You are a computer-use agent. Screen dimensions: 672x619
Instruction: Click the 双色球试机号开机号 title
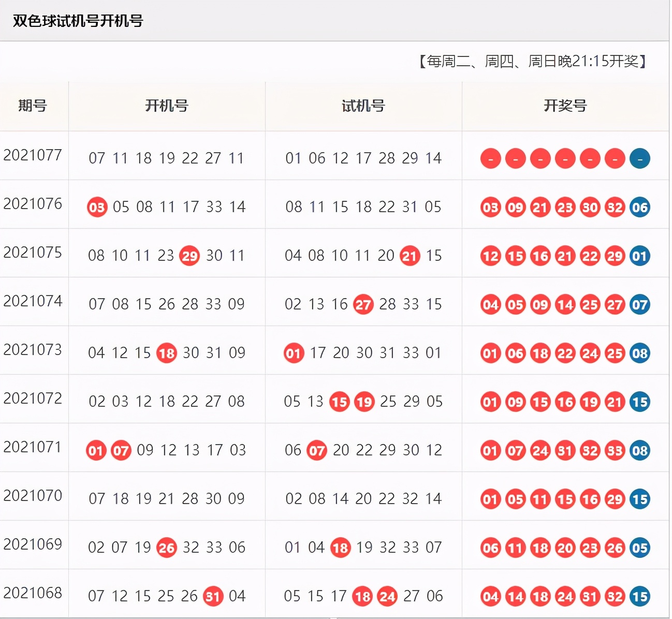78,21
